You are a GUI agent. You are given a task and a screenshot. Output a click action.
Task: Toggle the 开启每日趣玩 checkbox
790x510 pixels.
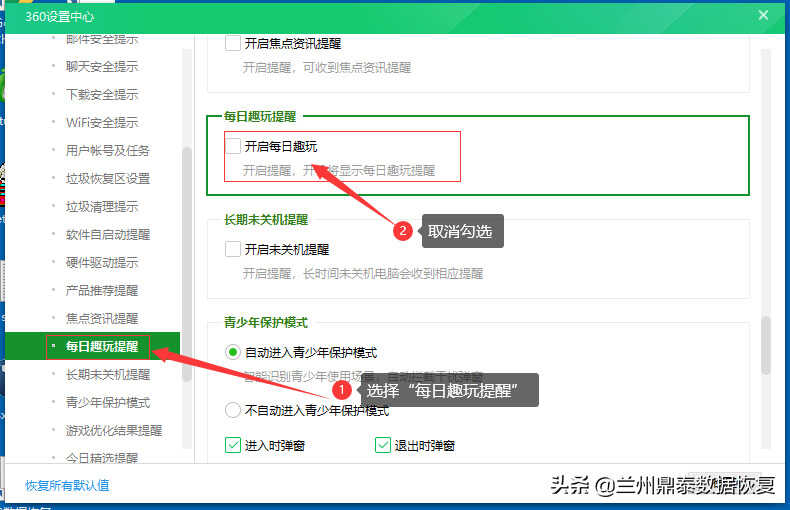click(x=233, y=146)
